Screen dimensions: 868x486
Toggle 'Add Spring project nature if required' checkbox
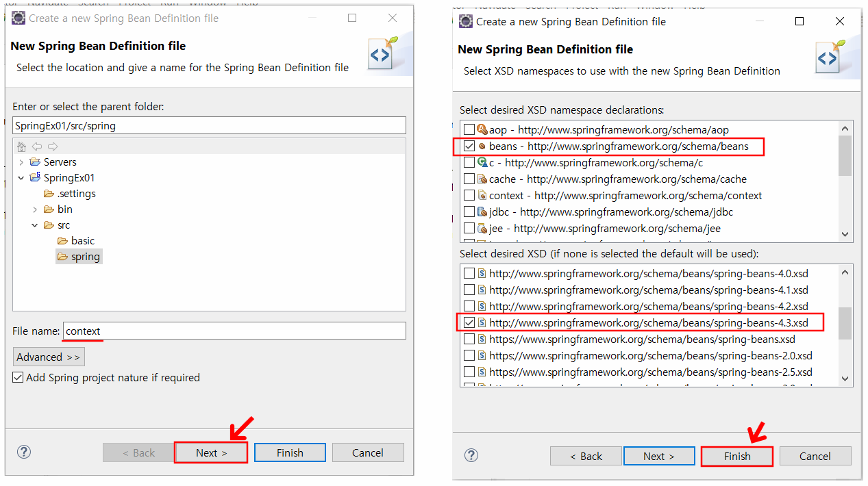[18, 377]
